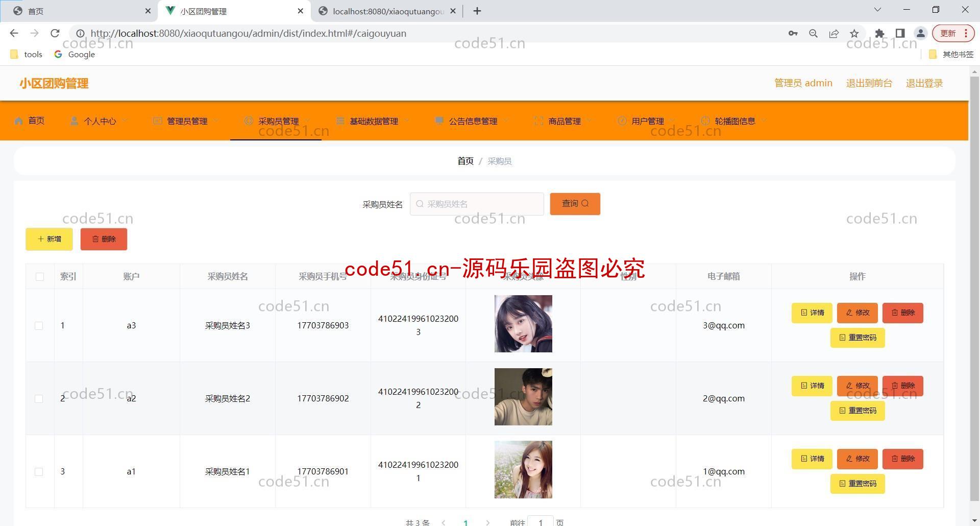Click the yellow 新增 button
Image resolution: width=980 pixels, height=526 pixels.
(x=49, y=239)
